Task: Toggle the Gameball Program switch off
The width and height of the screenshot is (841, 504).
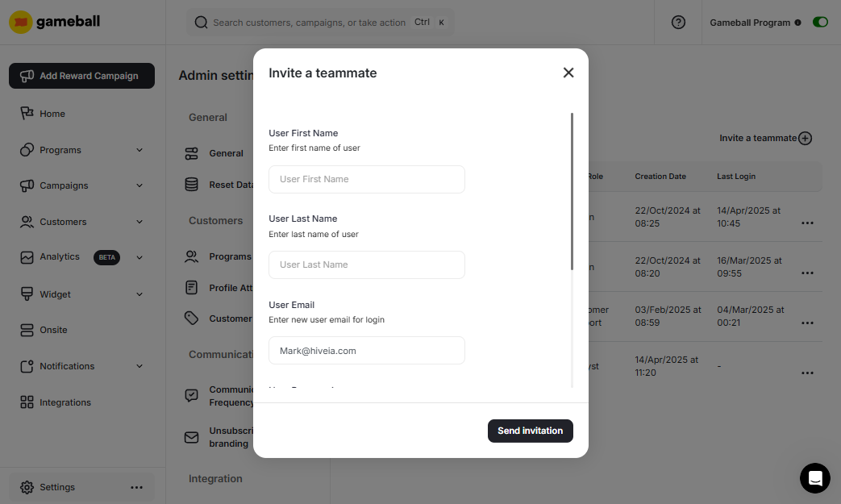Action: (x=820, y=22)
